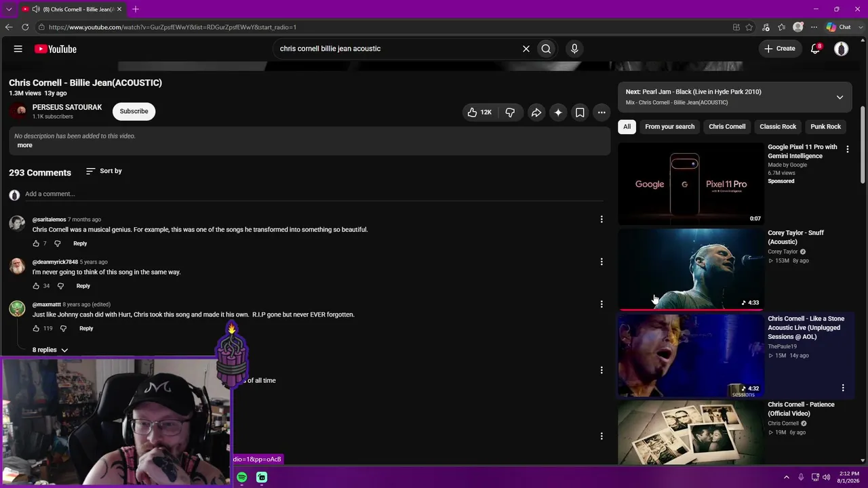Viewport: 868px width, 488px height.
Task: Open options for Google Pixel ad
Action: coord(847,149)
